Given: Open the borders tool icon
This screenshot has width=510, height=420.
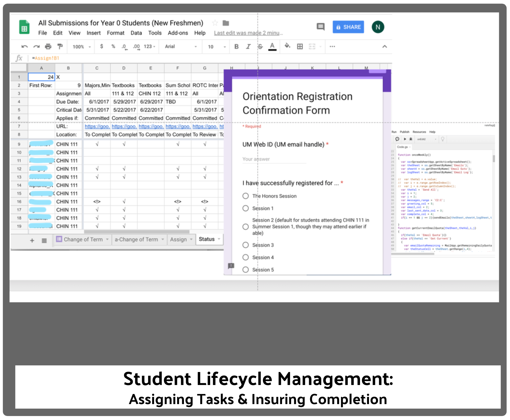Looking at the screenshot, I should coord(300,46).
